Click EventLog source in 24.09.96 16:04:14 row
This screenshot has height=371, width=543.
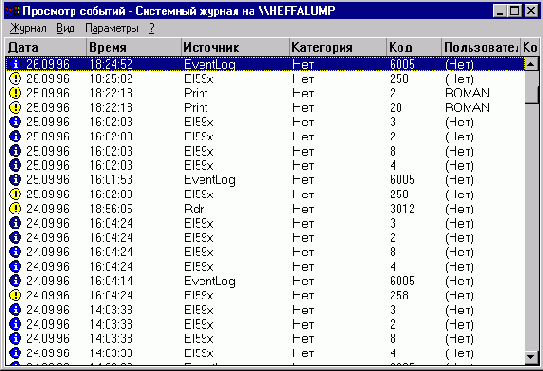pos(210,281)
